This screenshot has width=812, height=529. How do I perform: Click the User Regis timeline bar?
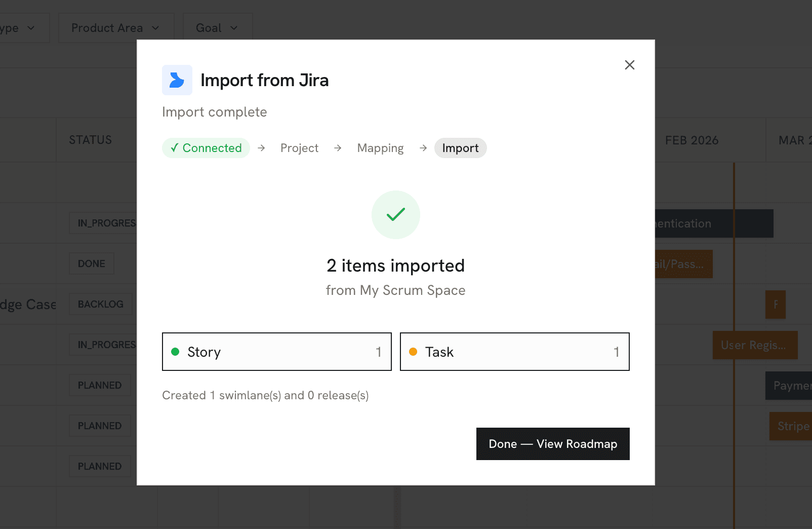click(755, 345)
